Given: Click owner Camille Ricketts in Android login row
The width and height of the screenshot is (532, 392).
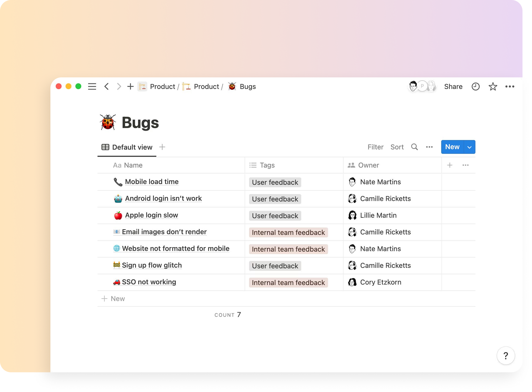Looking at the screenshot, I should point(379,199).
